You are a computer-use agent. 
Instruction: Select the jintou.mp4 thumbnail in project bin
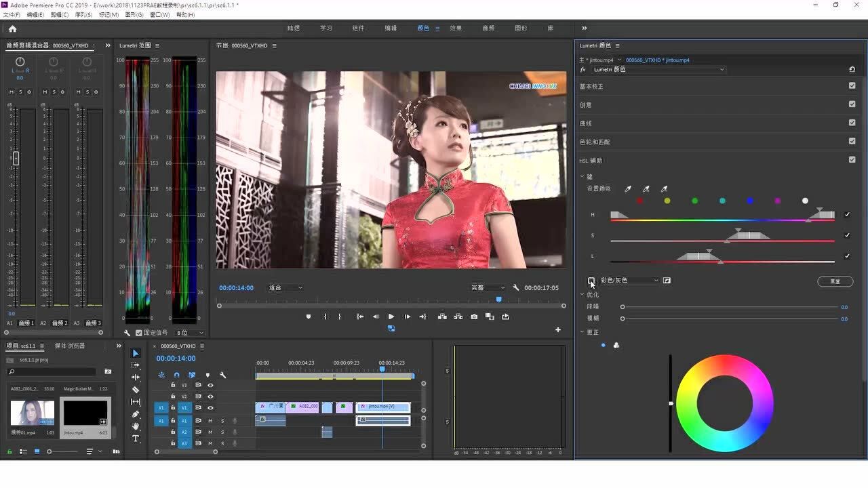click(x=85, y=413)
